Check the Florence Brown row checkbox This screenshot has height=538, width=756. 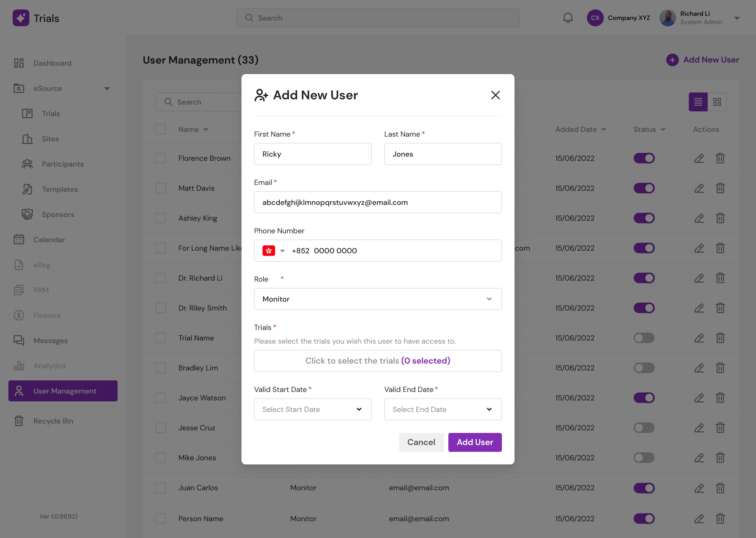tap(161, 158)
